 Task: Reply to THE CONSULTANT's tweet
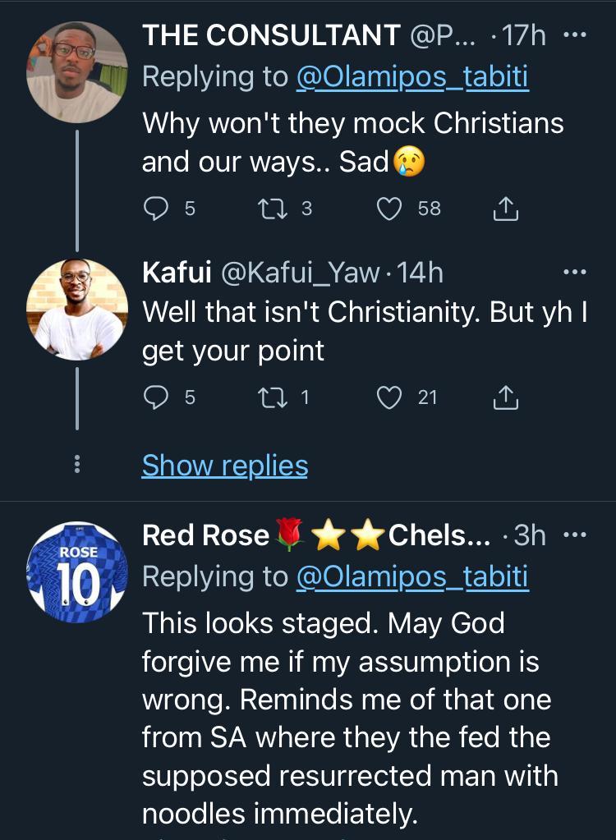(156, 209)
